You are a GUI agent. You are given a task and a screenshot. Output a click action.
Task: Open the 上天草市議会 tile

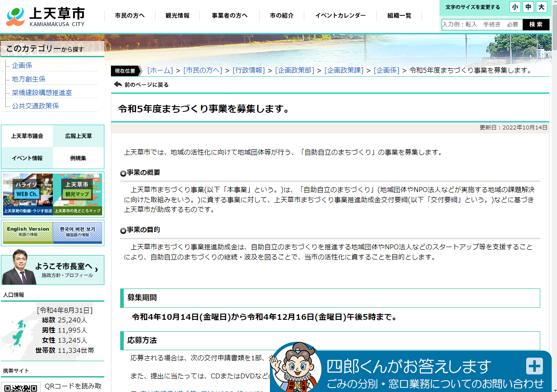click(27, 136)
